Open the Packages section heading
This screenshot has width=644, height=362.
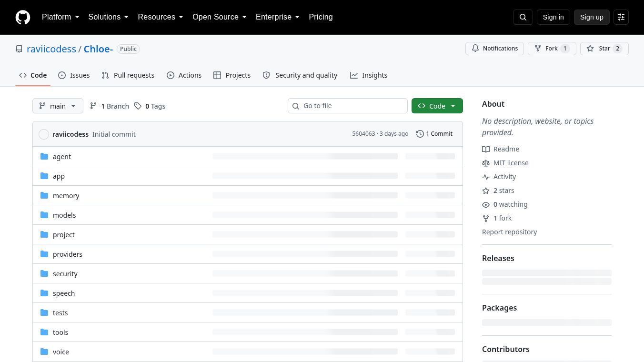(499, 308)
